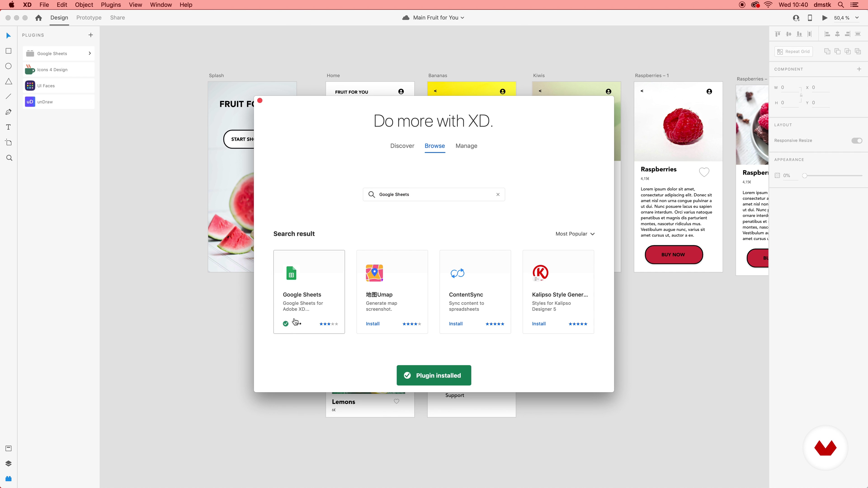
Task: Open the document title dropdown
Action: pyautogui.click(x=462, y=18)
